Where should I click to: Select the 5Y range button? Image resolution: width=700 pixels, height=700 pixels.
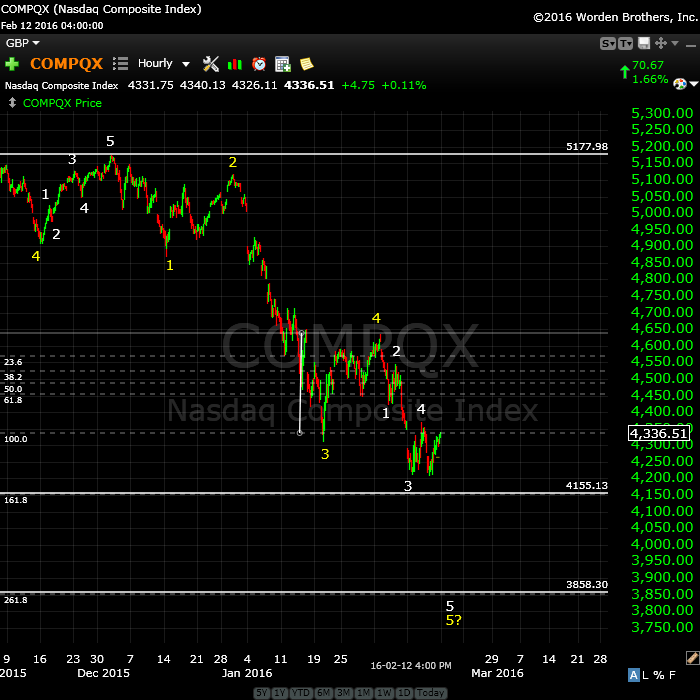click(x=262, y=692)
